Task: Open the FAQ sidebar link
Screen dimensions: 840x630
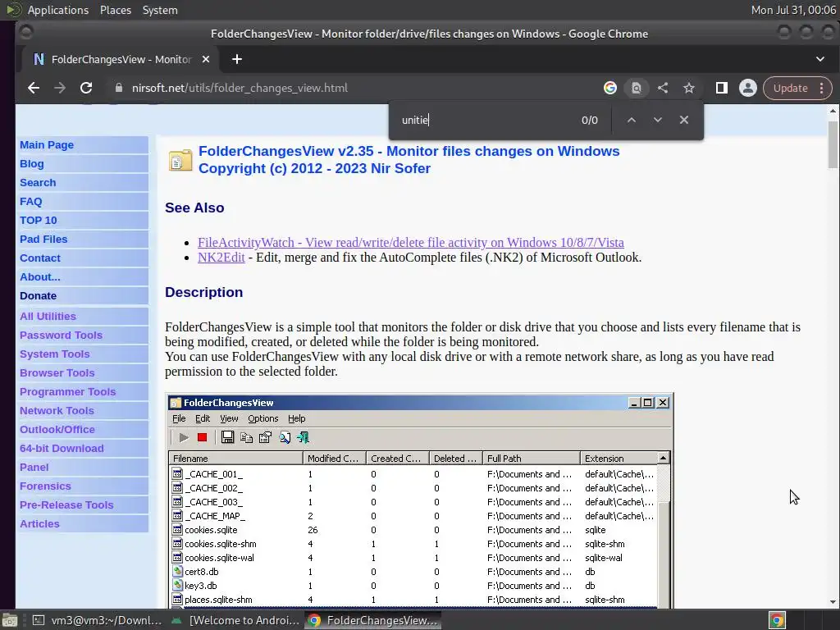Action: [x=30, y=202]
